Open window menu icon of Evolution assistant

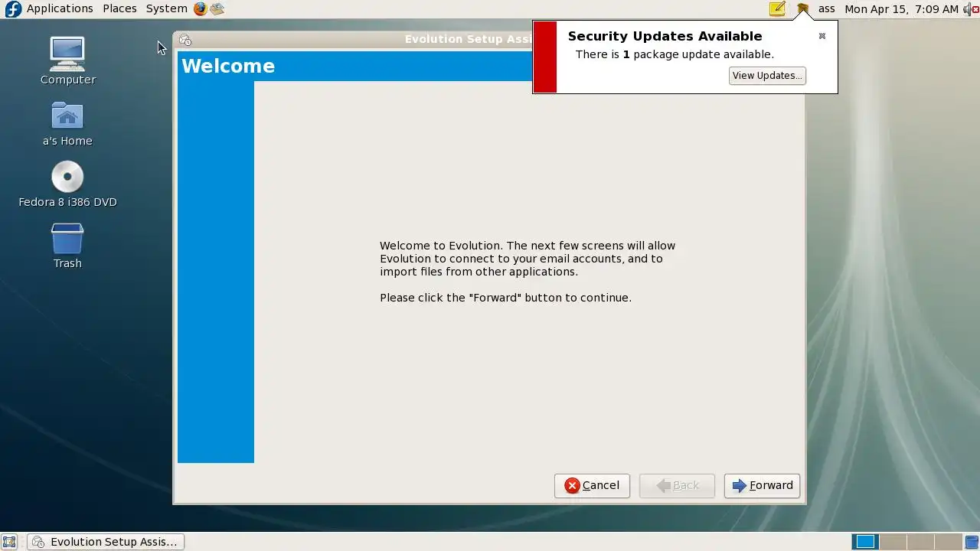[x=185, y=40]
